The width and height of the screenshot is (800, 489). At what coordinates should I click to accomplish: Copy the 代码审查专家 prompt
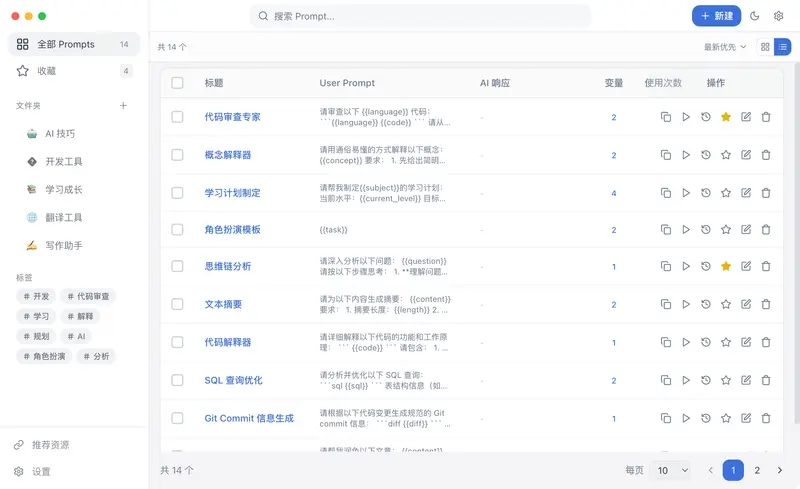pyautogui.click(x=666, y=117)
